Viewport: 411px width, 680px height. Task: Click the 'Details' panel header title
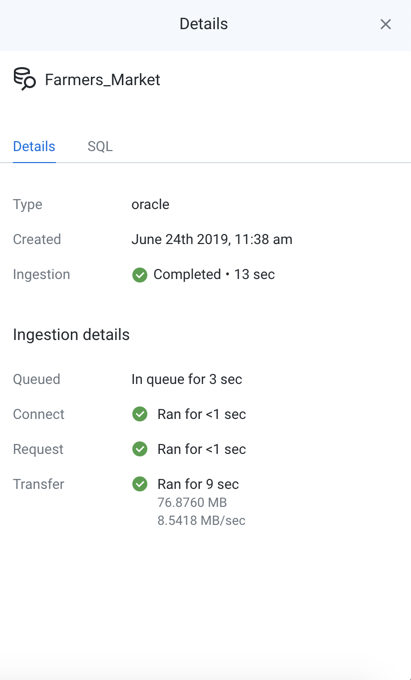tap(204, 24)
